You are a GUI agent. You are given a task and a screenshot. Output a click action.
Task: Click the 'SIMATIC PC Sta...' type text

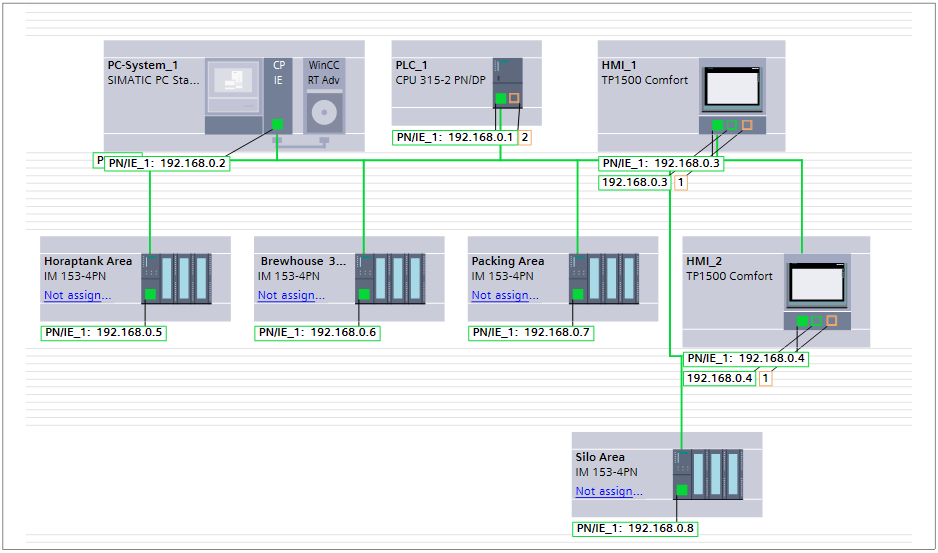pos(154,80)
